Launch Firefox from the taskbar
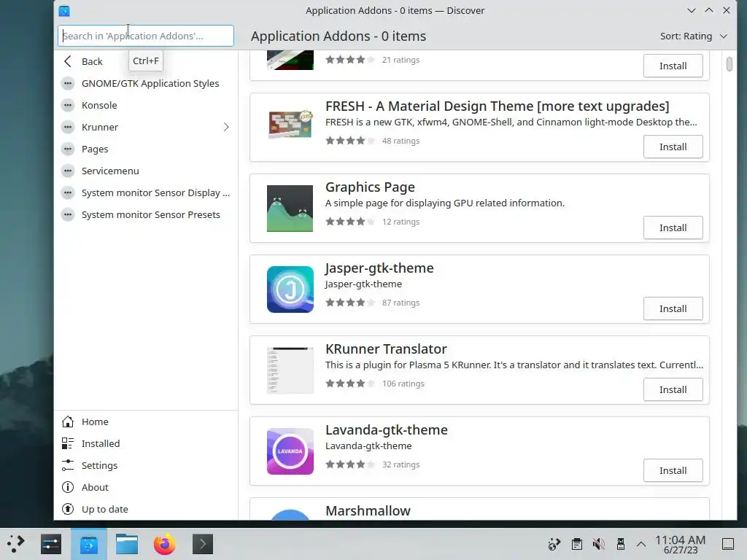The image size is (747, 560). point(164,544)
